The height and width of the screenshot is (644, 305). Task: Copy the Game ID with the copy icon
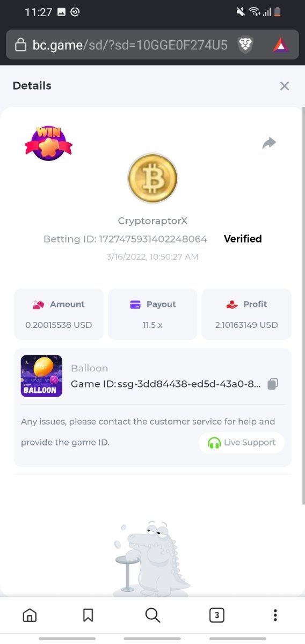[x=273, y=384]
